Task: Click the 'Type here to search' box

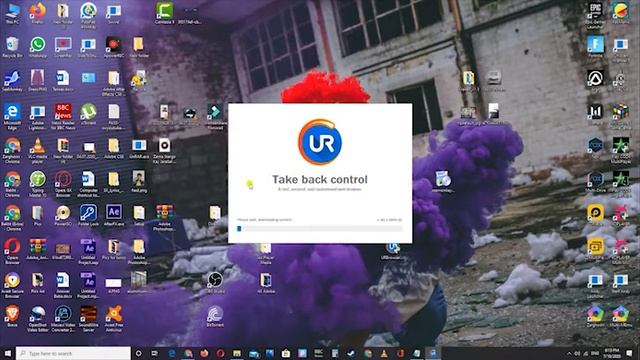Action: 73,353
